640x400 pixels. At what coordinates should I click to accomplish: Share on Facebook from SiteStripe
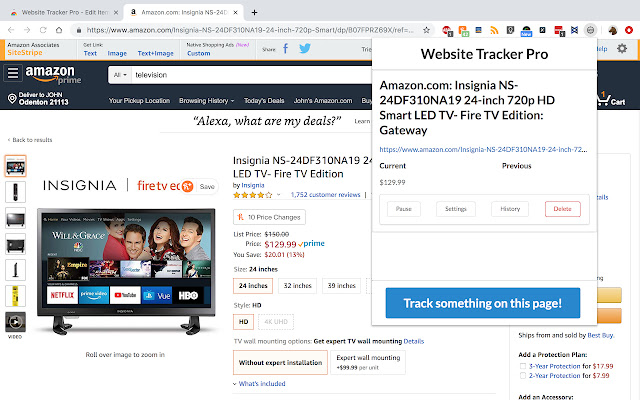[286, 49]
